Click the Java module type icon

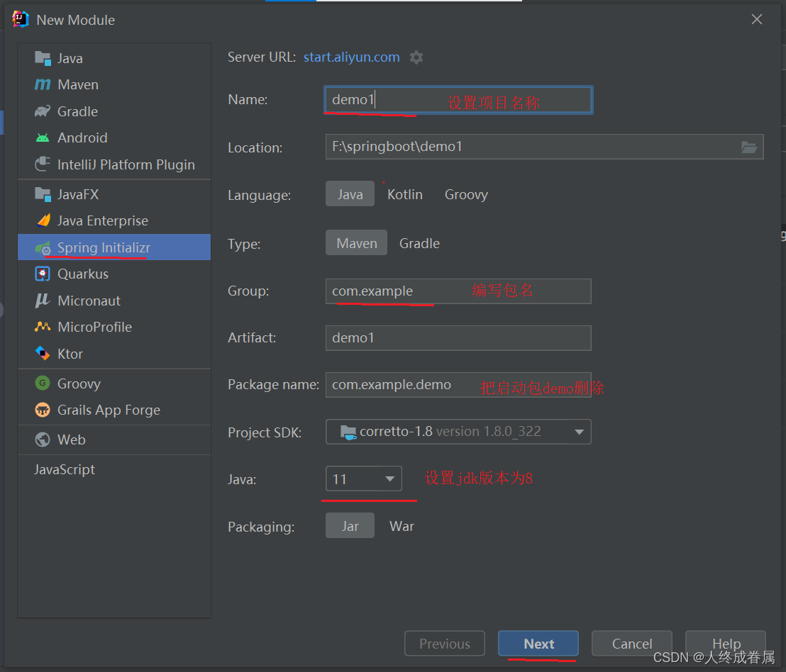click(x=43, y=59)
